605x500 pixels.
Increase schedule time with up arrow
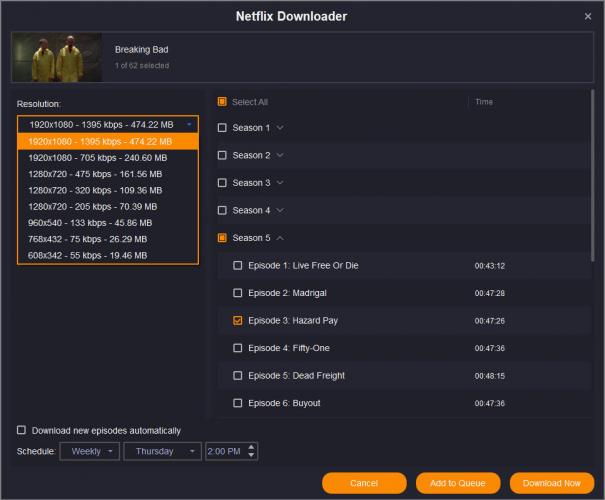click(252, 447)
